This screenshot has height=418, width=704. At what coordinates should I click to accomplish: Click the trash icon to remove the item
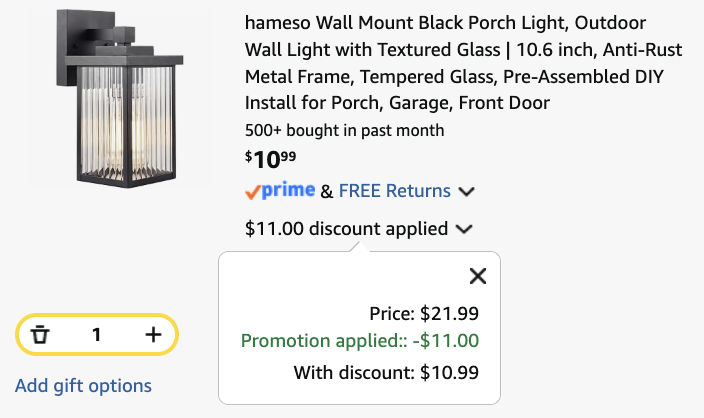pyautogui.click(x=40, y=334)
